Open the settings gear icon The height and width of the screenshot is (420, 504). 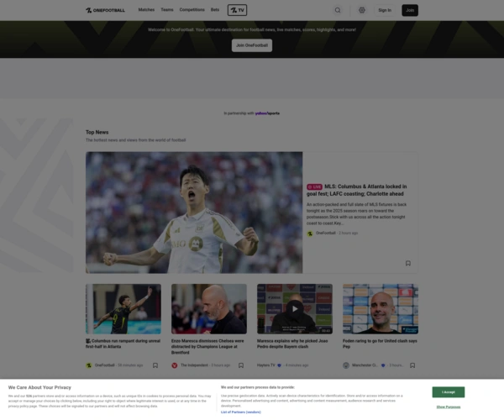362,10
